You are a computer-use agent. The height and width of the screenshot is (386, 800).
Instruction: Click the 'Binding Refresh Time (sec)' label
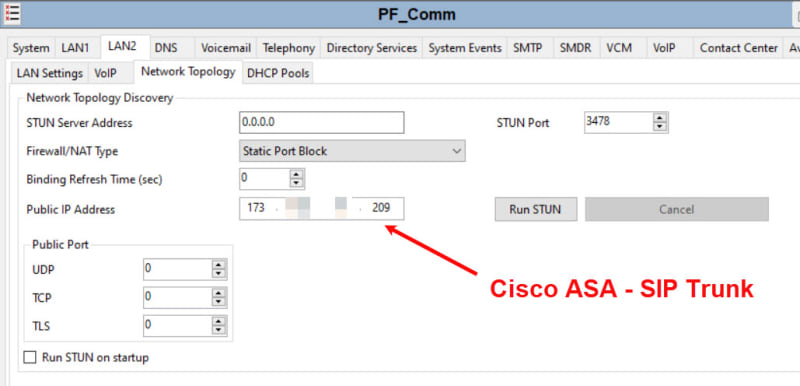(x=94, y=179)
